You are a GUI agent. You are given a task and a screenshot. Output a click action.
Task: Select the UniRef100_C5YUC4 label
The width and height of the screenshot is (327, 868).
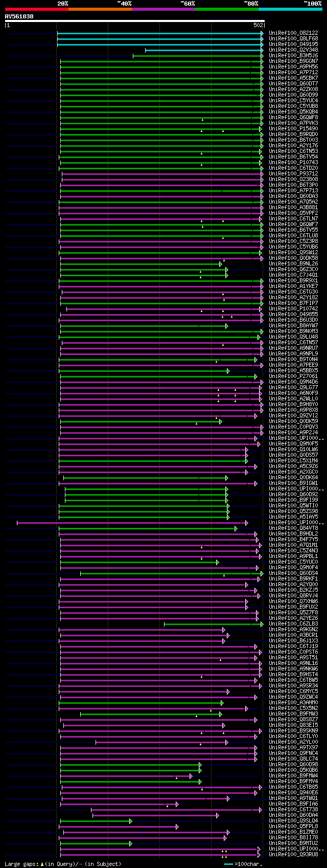click(x=293, y=101)
